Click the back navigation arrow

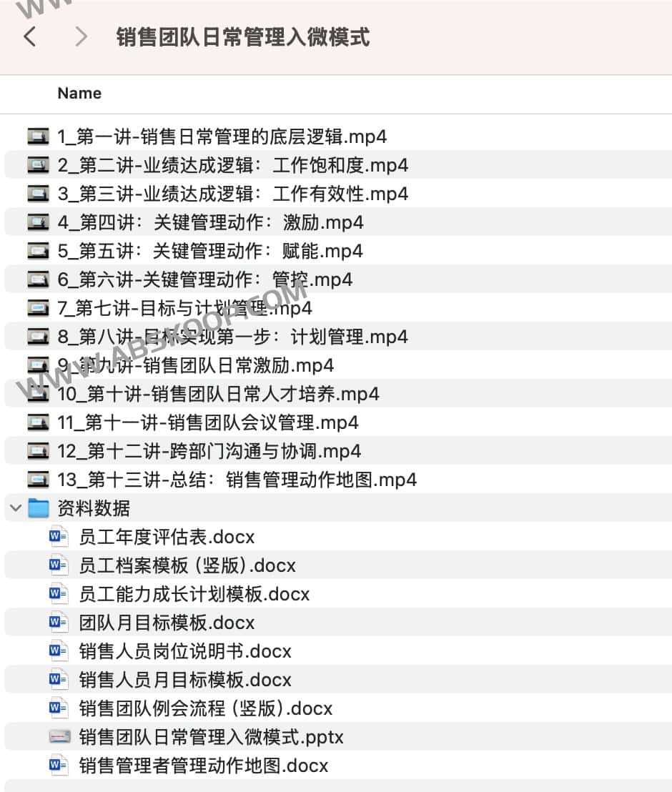click(30, 36)
